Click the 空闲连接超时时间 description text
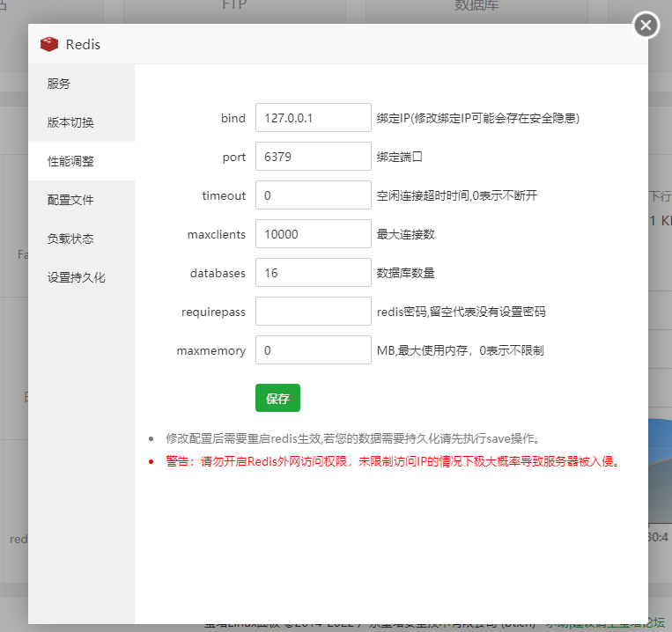This screenshot has width=672, height=632. 457,195
